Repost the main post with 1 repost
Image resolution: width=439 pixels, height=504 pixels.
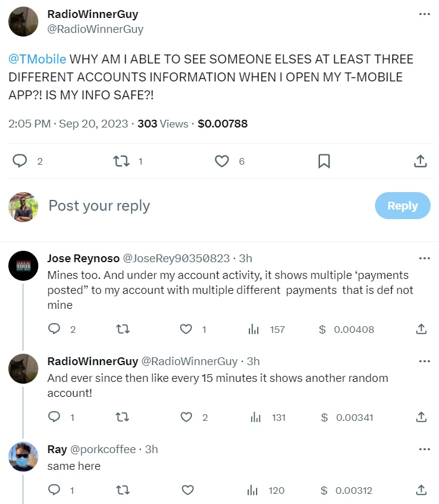pyautogui.click(x=122, y=161)
